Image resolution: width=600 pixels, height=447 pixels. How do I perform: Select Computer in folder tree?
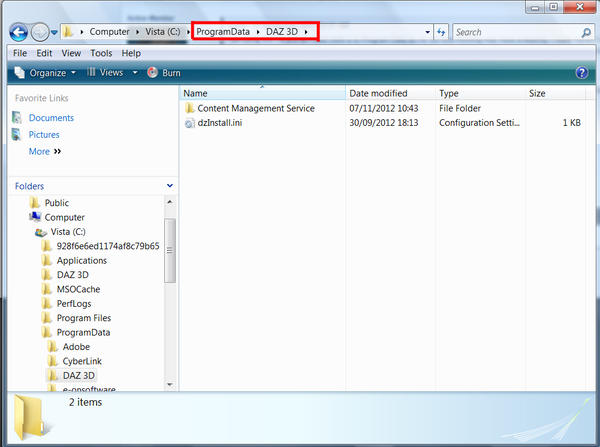click(x=64, y=217)
